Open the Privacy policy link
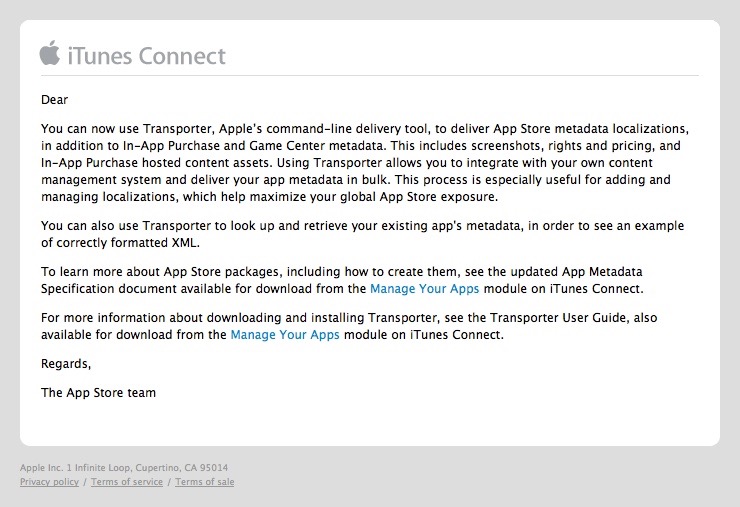This screenshot has width=740, height=507. tap(49, 482)
